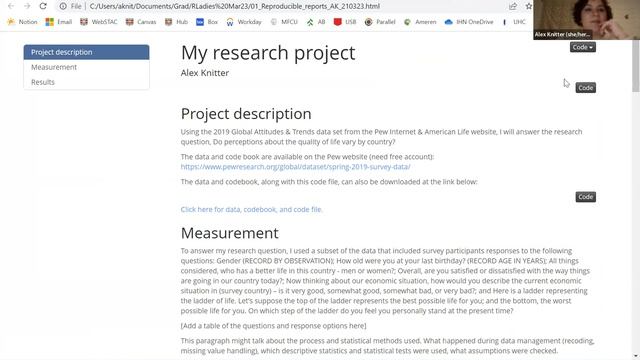Click the Measurement section heading
640x360 pixels.
[230, 233]
